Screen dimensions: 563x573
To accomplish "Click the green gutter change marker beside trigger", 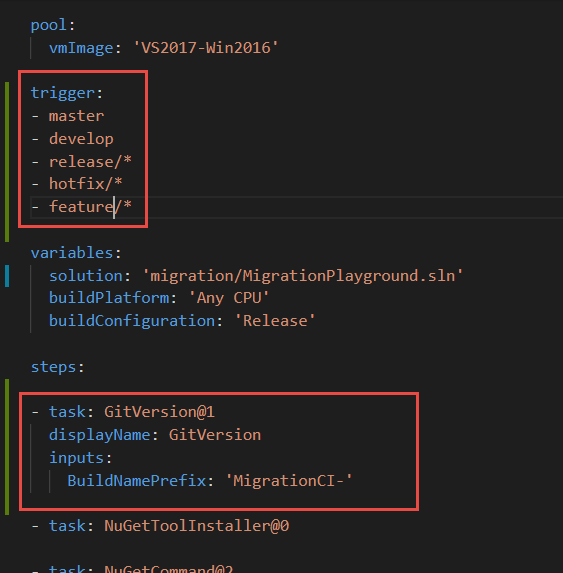I will 7,162.
